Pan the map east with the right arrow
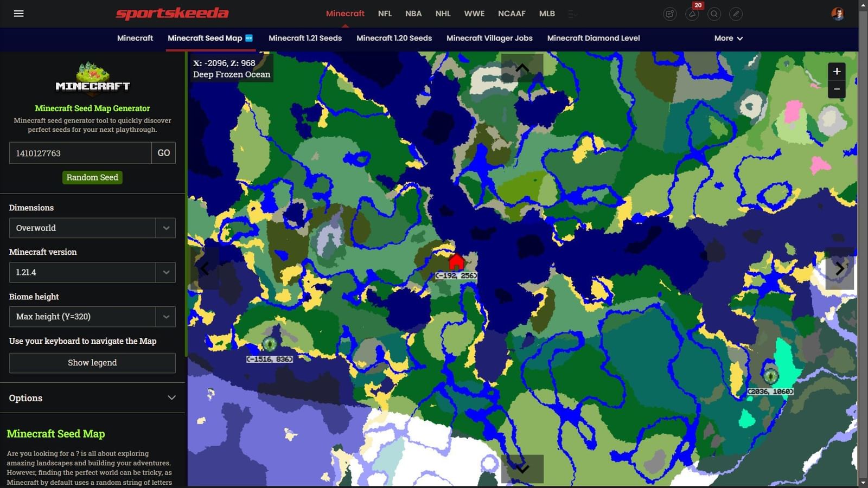The image size is (868, 488). click(x=839, y=268)
